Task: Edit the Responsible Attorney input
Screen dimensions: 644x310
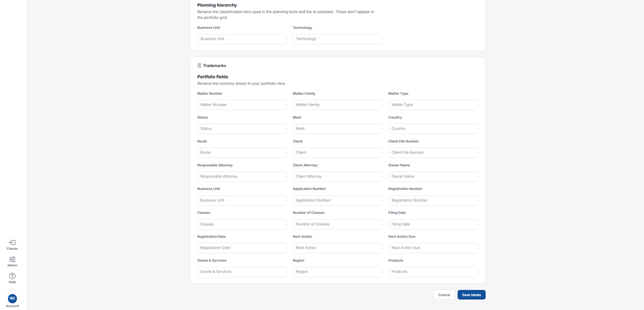Action: (x=242, y=176)
